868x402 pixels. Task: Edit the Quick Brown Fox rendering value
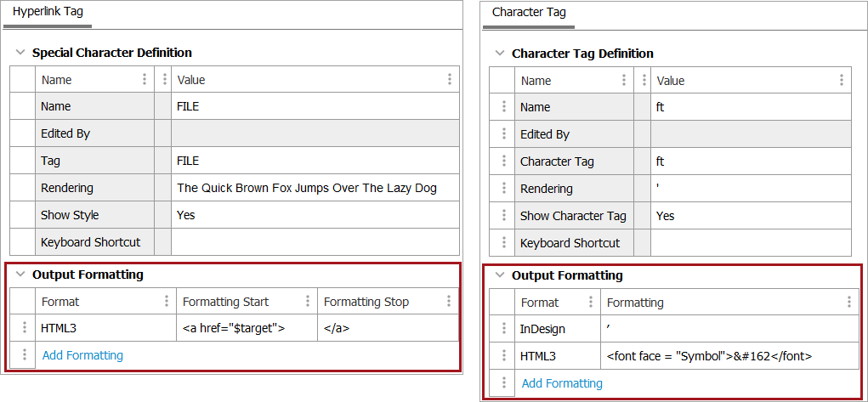pos(315,188)
